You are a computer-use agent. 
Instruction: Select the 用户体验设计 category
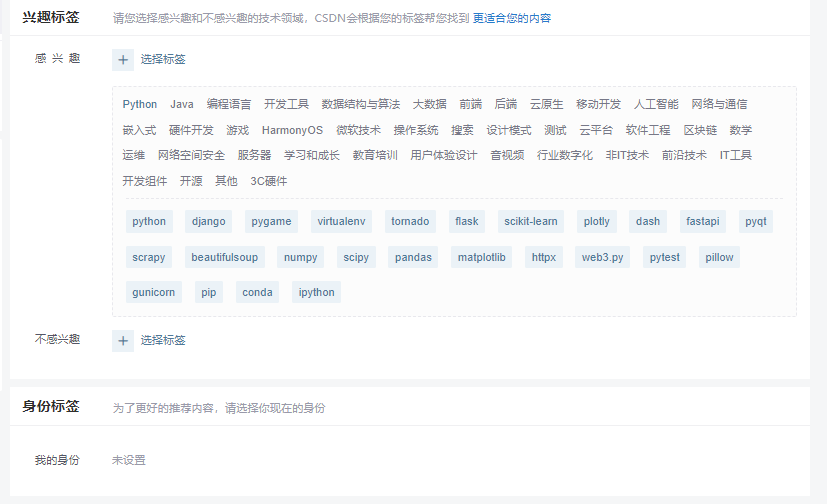click(x=444, y=155)
